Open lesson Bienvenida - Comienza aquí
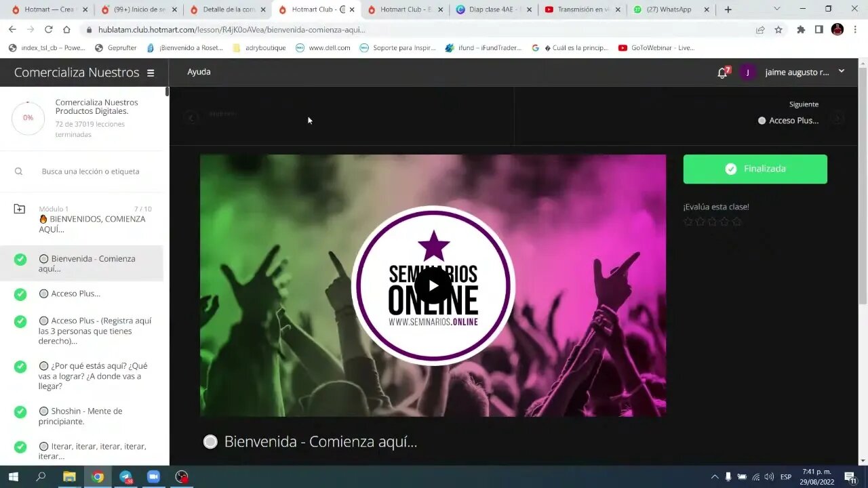 [x=87, y=264]
